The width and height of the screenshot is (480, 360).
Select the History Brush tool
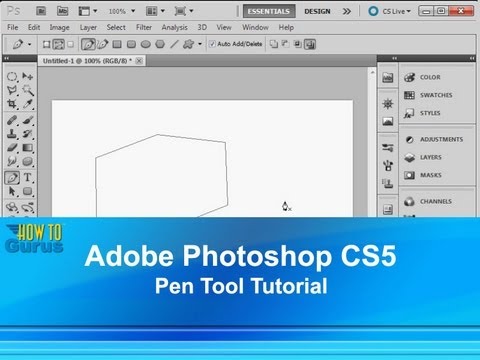pyautogui.click(x=28, y=134)
